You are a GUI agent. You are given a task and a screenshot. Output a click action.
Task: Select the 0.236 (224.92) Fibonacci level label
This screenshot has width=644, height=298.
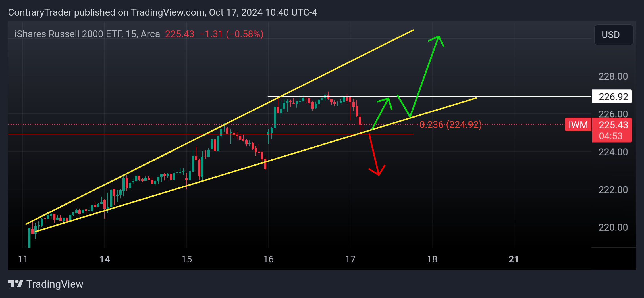coord(450,124)
